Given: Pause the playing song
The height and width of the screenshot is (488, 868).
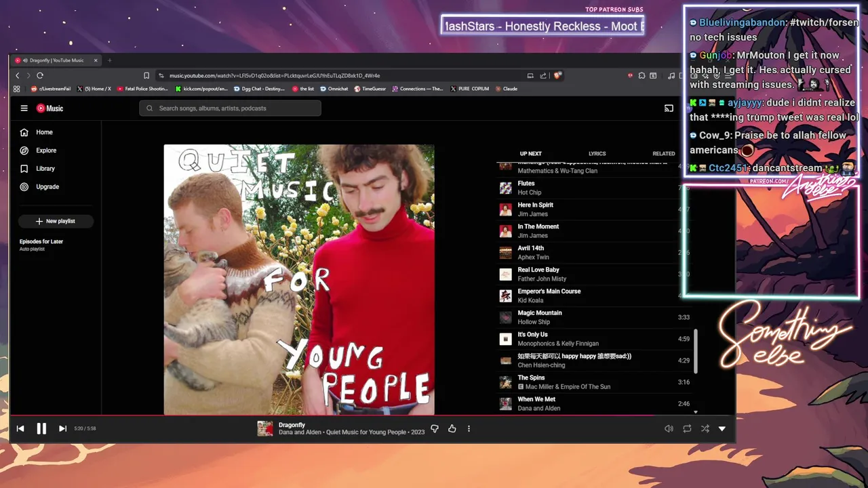Looking at the screenshot, I should click(41, 428).
